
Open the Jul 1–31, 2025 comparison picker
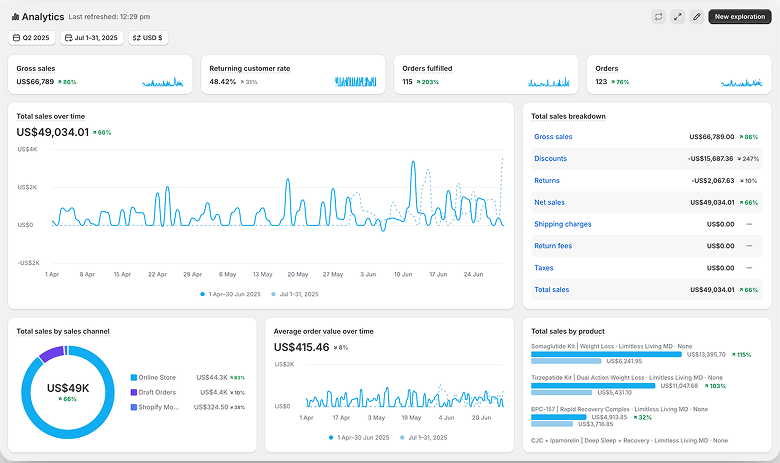tap(92, 38)
